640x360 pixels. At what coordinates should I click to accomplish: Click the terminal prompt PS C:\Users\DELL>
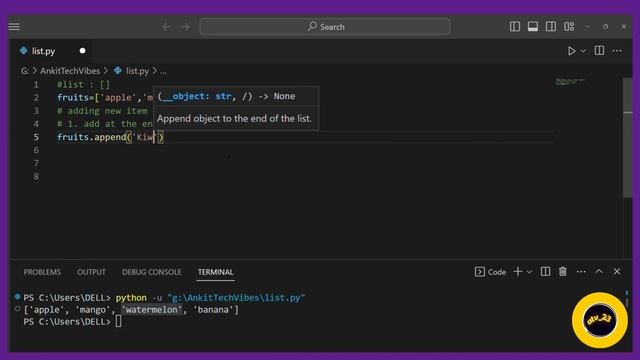pos(67,322)
